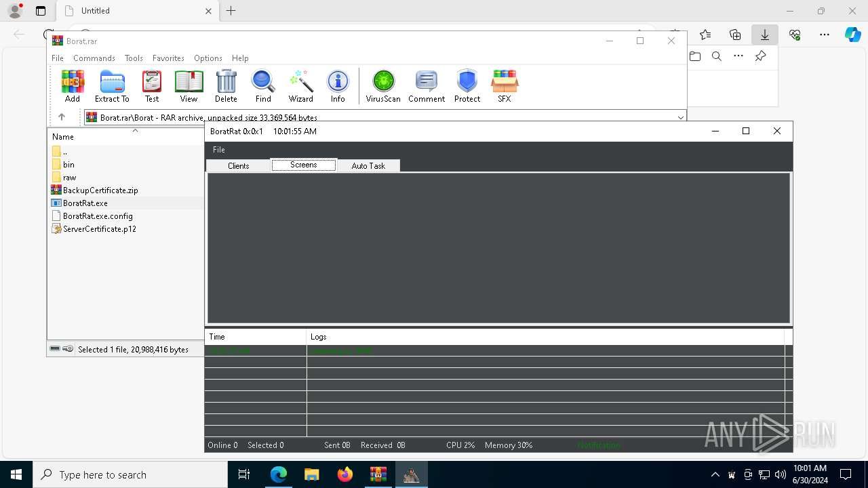Click the green Notification label
This screenshot has height=488, width=868.
coord(599,445)
